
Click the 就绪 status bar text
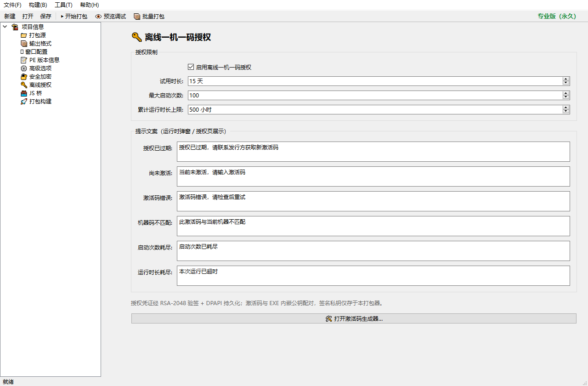pos(8,382)
